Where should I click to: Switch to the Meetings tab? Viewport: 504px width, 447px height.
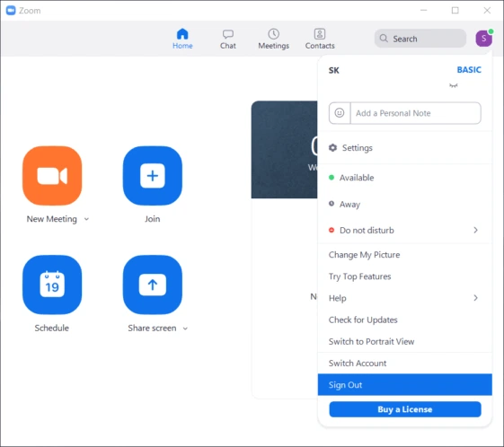tap(273, 39)
